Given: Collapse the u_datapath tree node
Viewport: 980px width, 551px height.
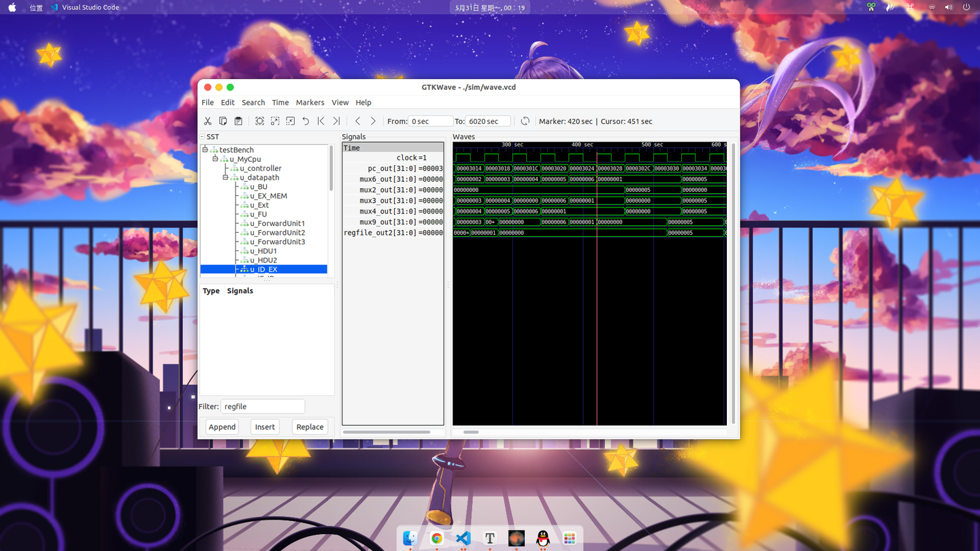Looking at the screenshot, I should click(x=224, y=177).
